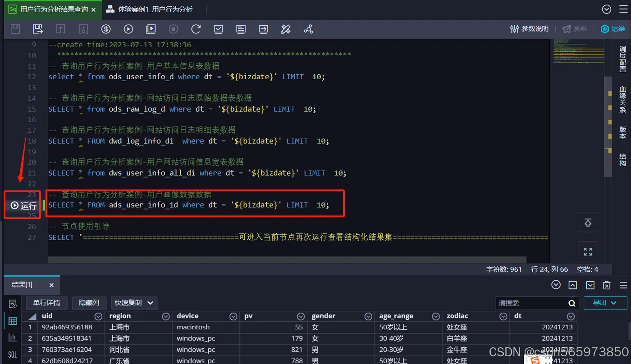631x364 pixels.
Task: Open the 快速复制 copy dropdown
Action: [x=134, y=303]
